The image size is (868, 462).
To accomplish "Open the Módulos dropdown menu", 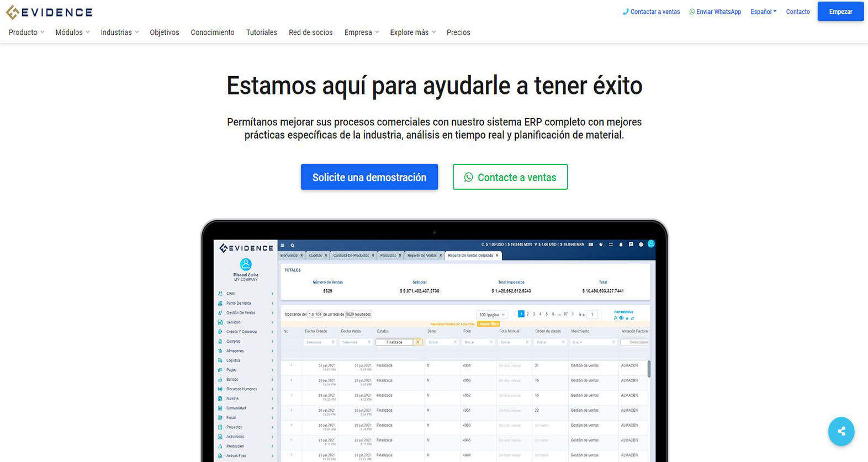I will [72, 33].
